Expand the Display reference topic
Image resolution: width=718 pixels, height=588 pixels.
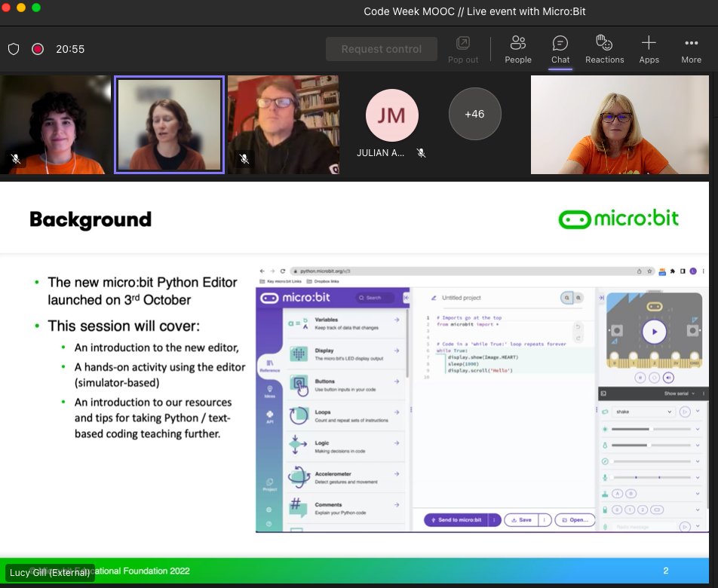[345, 354]
